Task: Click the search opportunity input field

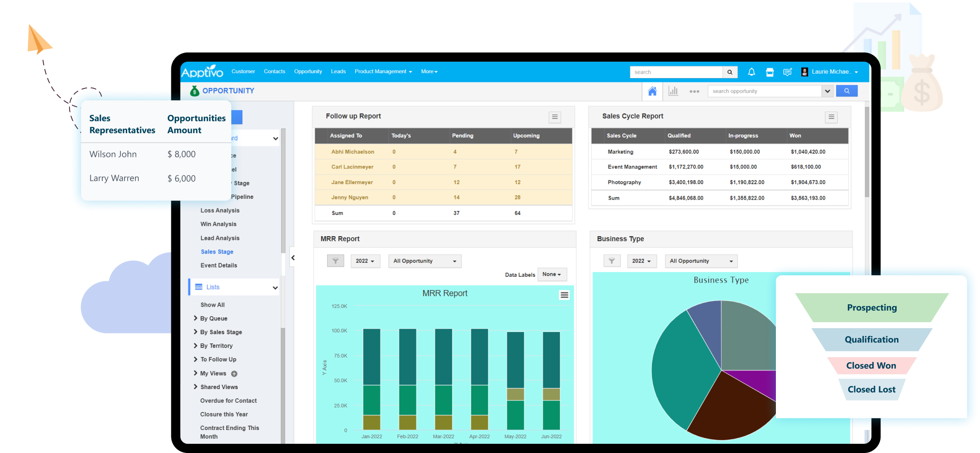Action: click(x=765, y=91)
